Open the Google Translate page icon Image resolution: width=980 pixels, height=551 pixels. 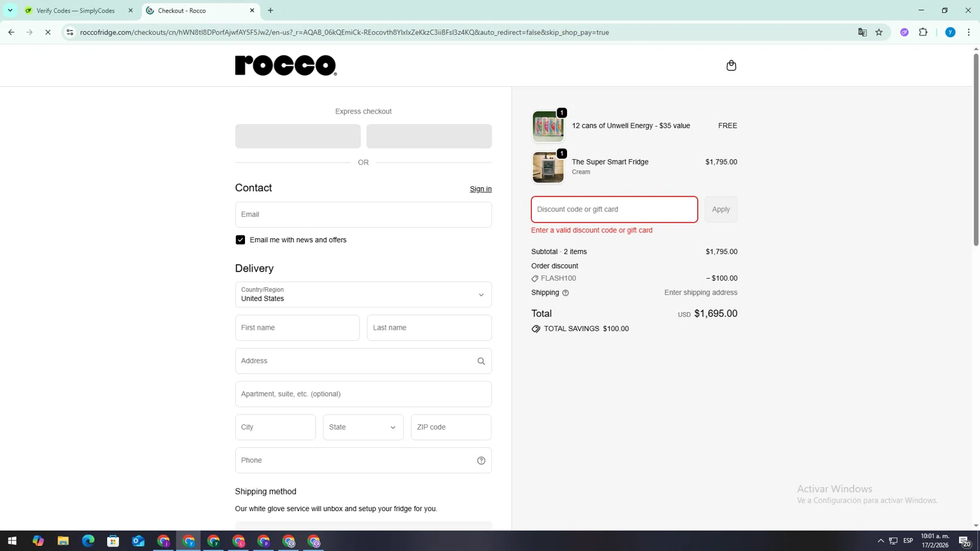click(x=862, y=32)
